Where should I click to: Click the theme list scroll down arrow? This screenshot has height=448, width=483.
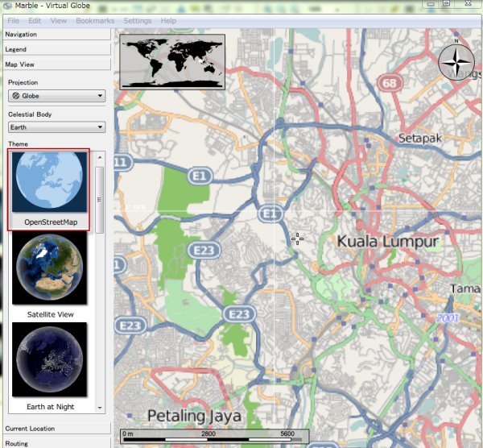click(100, 409)
